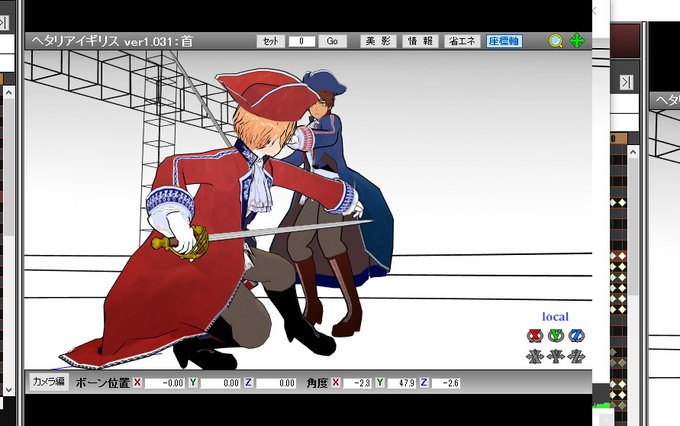Activate the green move-view arrows icon
680x426 pixels.
pos(577,41)
